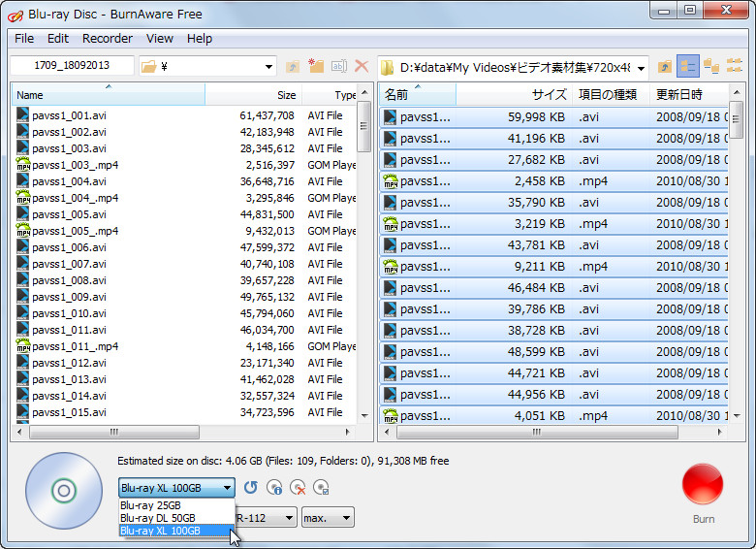
Task: Click the Estimated size on disc status text
Action: click(x=283, y=461)
